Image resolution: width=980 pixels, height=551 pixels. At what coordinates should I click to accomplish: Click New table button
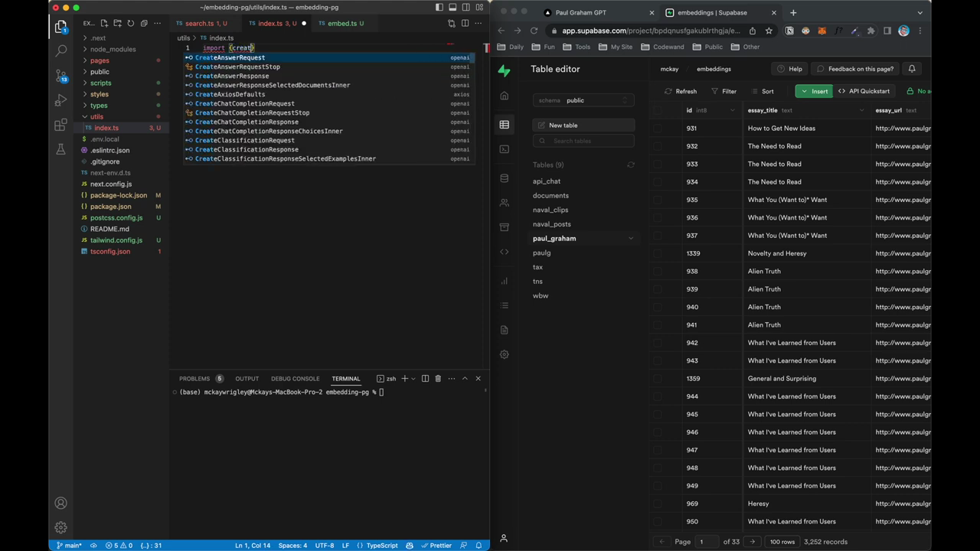click(x=583, y=126)
